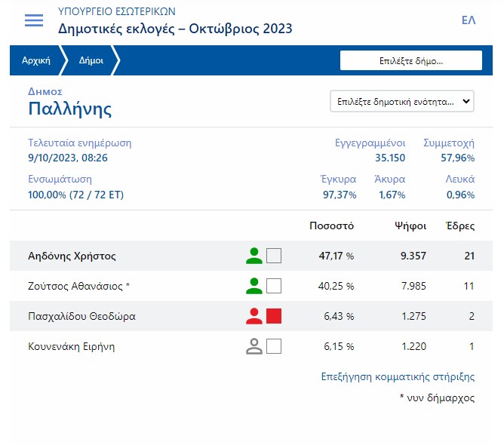
Task: Go to Δήμοι breadcrumb
Action: (91, 60)
